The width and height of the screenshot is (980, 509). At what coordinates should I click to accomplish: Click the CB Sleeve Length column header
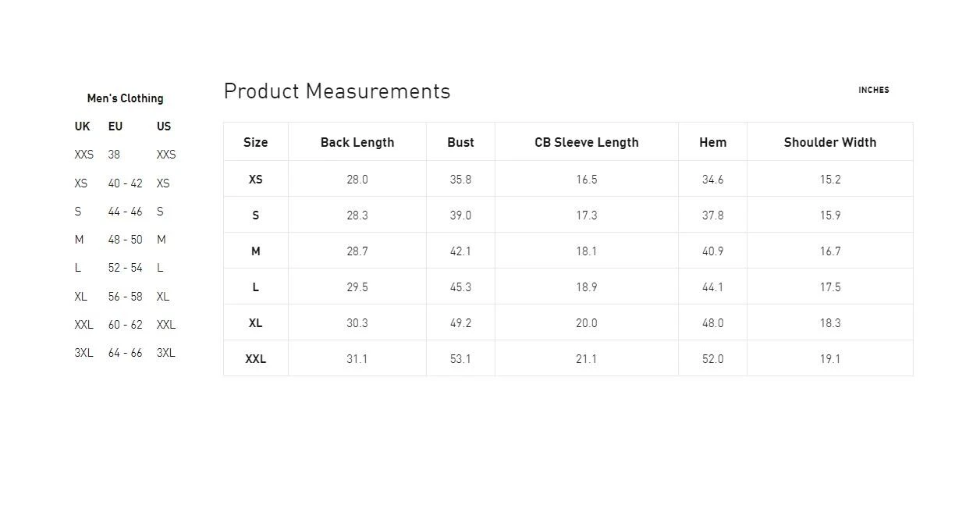587,142
